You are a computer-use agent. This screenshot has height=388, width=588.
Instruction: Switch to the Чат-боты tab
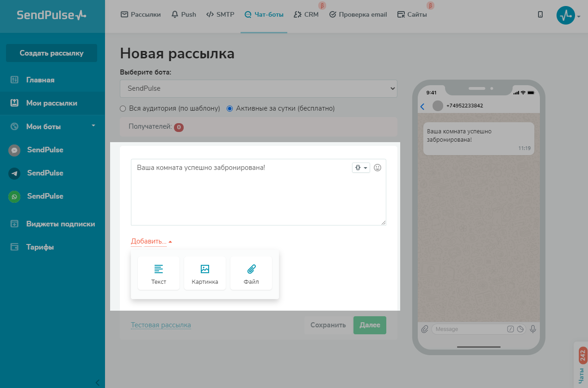[264, 14]
